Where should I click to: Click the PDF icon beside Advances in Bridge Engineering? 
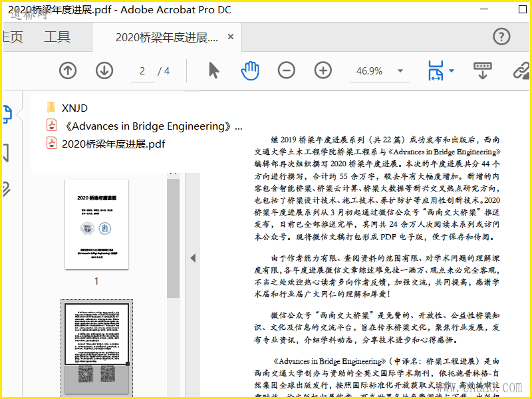click(52, 124)
